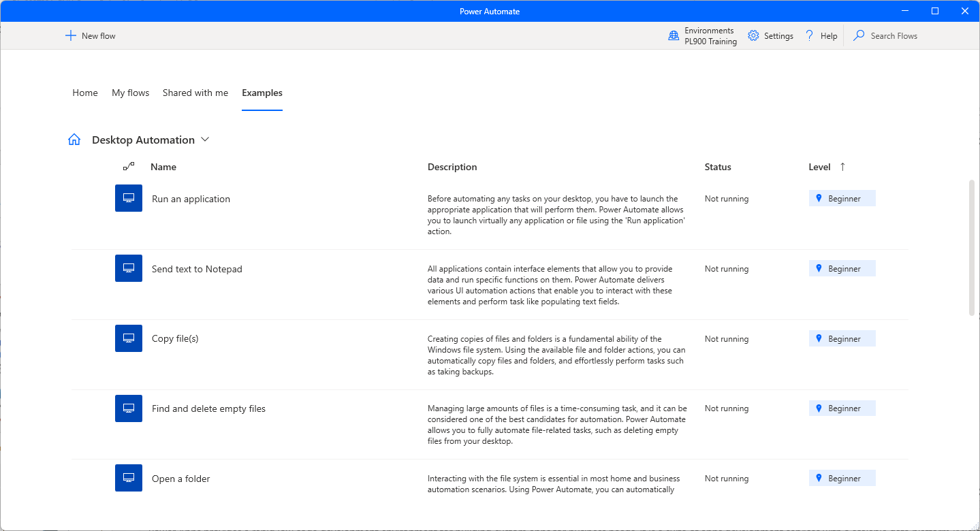Sort flows by the Level column arrow
980x531 pixels.
(842, 167)
